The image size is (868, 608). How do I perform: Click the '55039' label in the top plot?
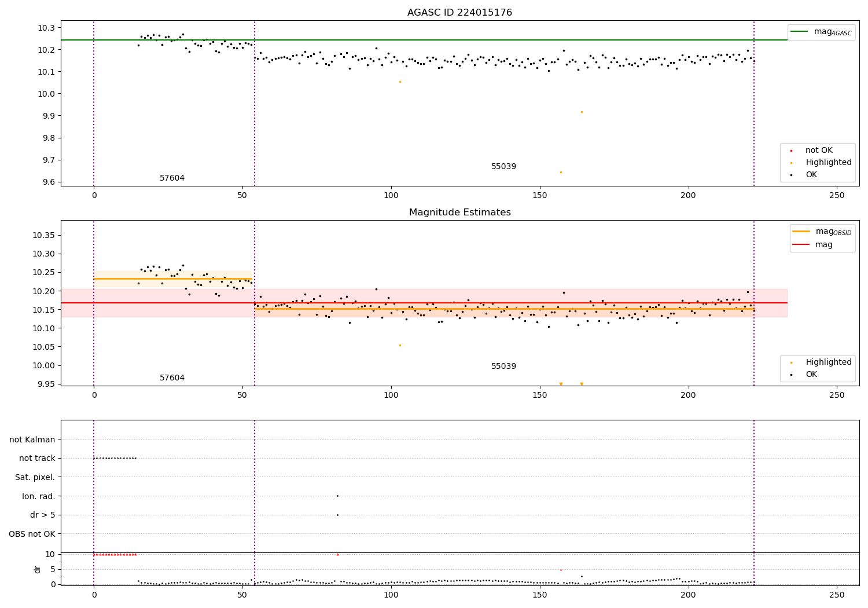click(503, 167)
